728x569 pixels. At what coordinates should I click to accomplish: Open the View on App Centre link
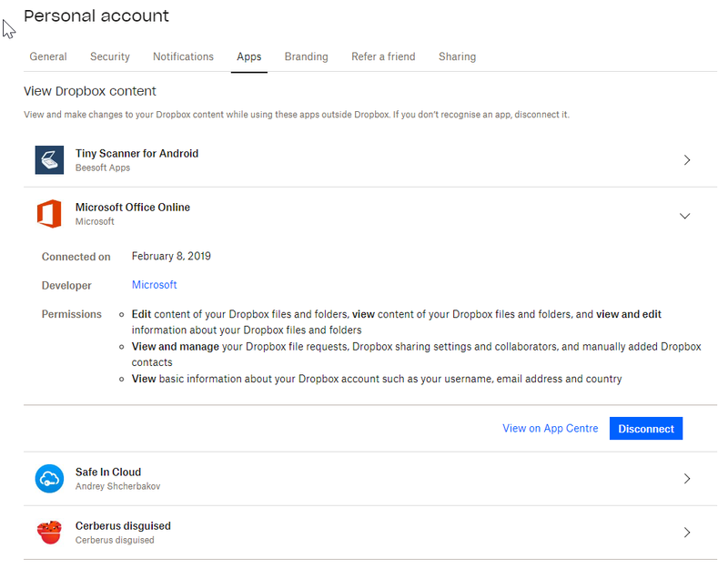coord(551,429)
